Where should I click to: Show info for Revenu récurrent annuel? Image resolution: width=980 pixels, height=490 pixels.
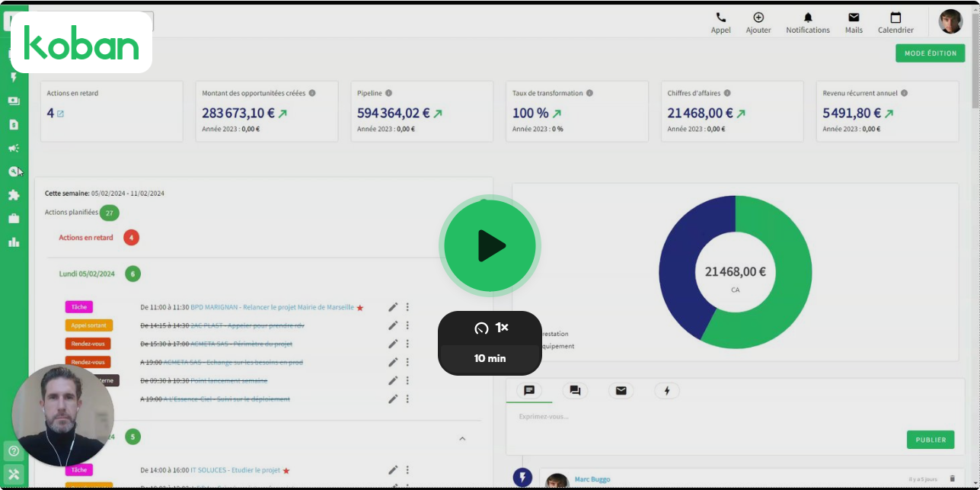tap(904, 93)
